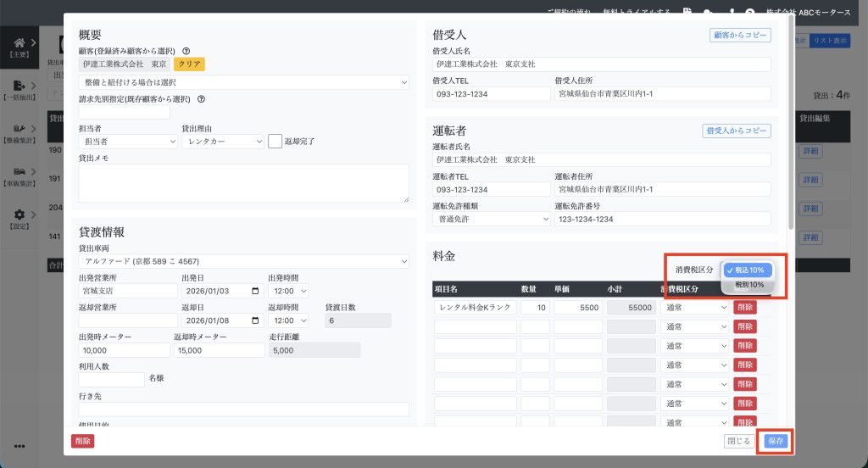Click the modal's vertical scrollbar

pos(792,127)
